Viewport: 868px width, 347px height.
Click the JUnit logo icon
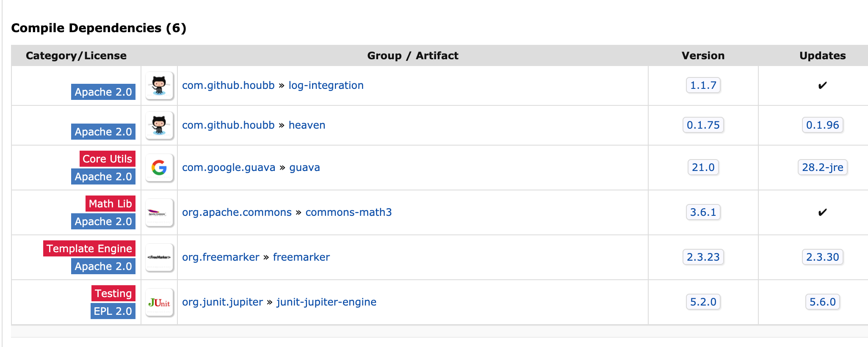pyautogui.click(x=159, y=302)
